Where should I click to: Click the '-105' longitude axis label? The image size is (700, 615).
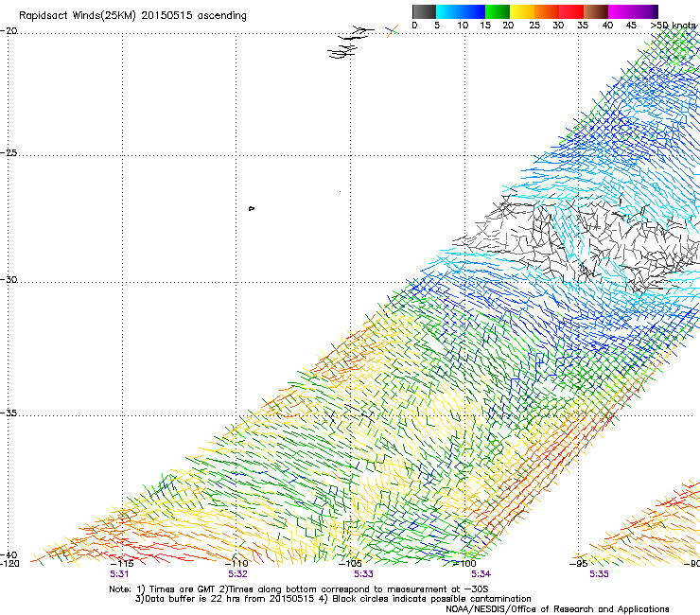click(350, 564)
